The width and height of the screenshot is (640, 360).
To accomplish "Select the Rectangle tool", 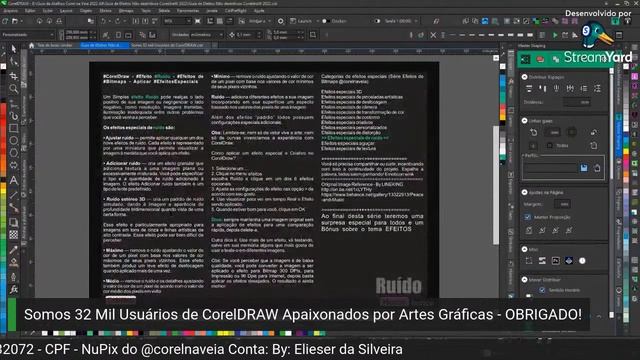I will 14,128.
